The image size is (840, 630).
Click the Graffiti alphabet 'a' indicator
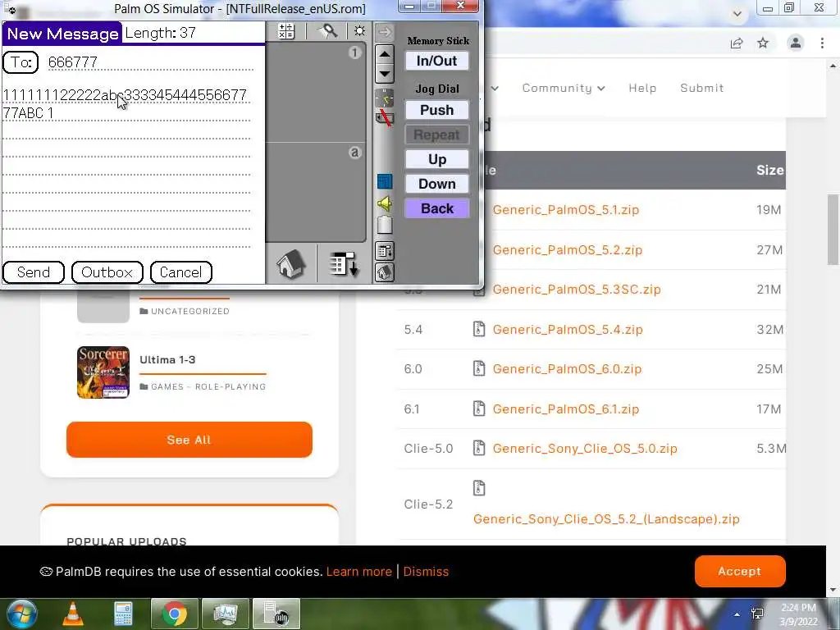click(x=354, y=153)
